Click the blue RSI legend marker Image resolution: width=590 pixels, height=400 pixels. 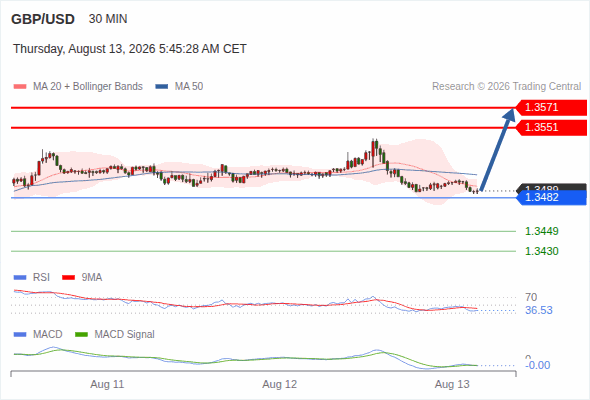pyautogui.click(x=20, y=278)
